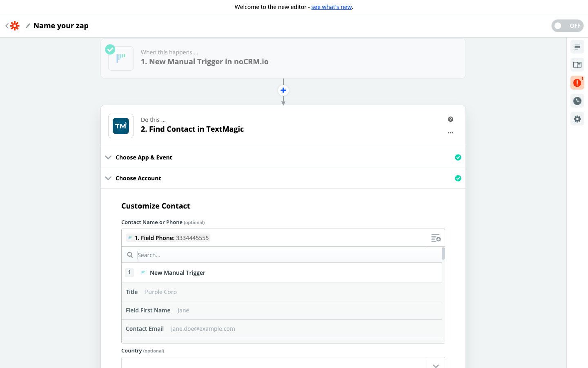Open the see what's new link
The height and width of the screenshot is (368, 588).
(x=332, y=7)
